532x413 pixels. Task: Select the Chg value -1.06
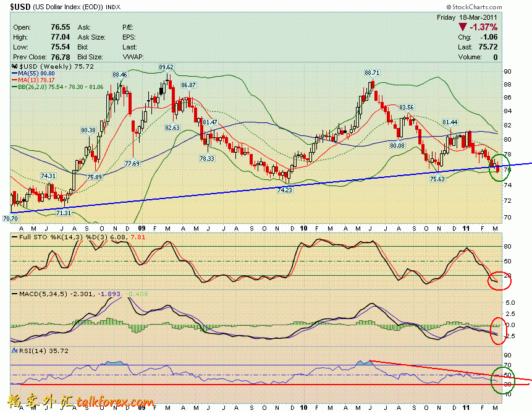(489, 37)
